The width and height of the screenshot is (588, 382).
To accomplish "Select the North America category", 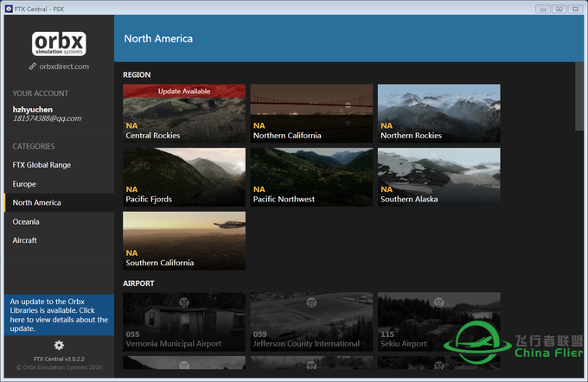I will (x=60, y=203).
